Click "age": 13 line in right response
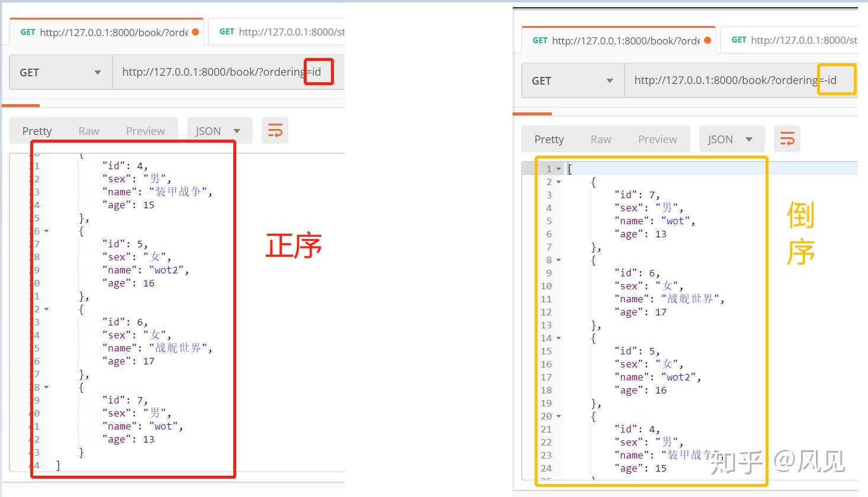The width and height of the screenshot is (868, 497). pyautogui.click(x=640, y=234)
